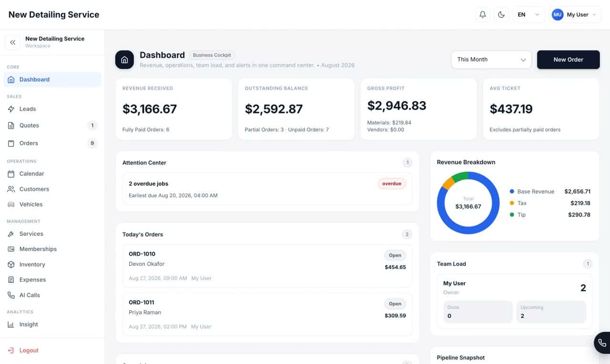Click the Insight bar chart icon
610x364 pixels.
(x=11, y=324)
